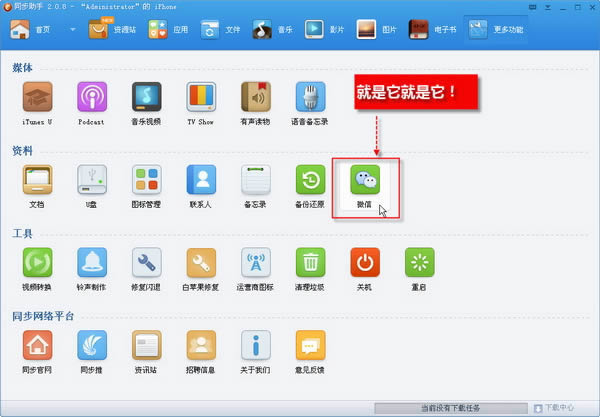This screenshot has height=417, width=600.
Task: Open the 联系人 contacts icon
Action: (x=201, y=181)
